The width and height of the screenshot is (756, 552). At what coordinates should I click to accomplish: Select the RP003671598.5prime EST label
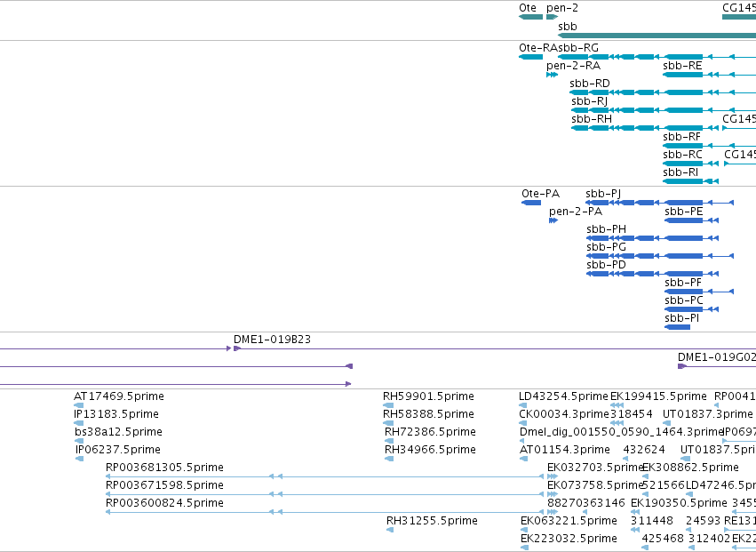coord(165,485)
